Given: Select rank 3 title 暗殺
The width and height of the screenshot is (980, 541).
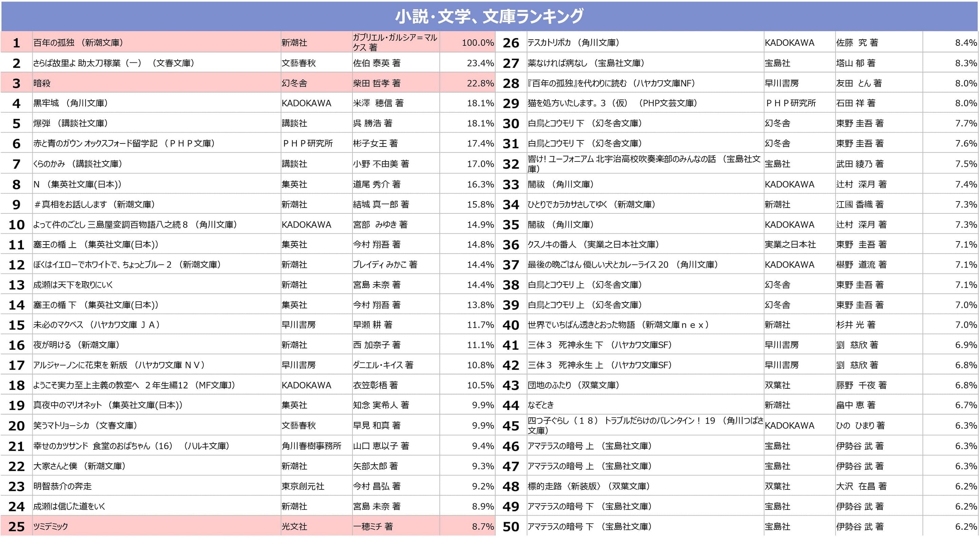Looking at the screenshot, I should (x=42, y=83).
